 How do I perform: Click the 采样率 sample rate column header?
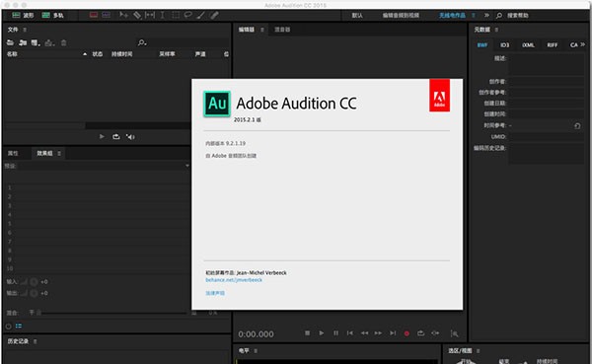(x=167, y=54)
